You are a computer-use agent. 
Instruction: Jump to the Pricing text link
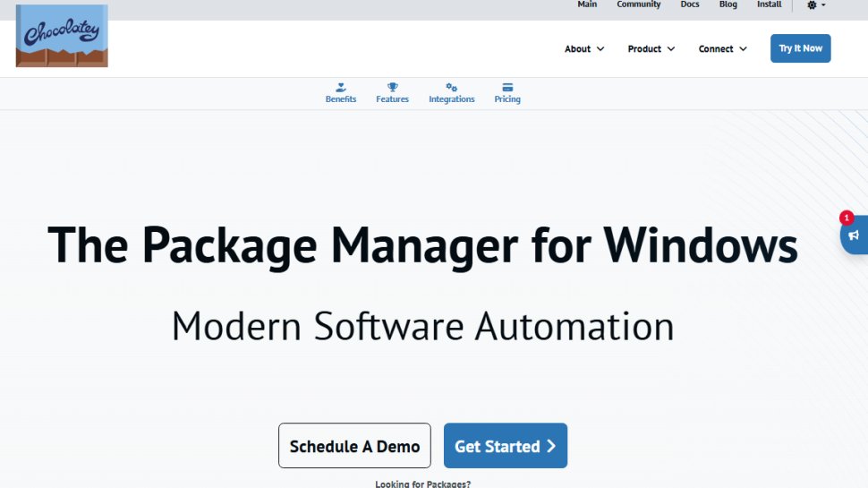[507, 99]
